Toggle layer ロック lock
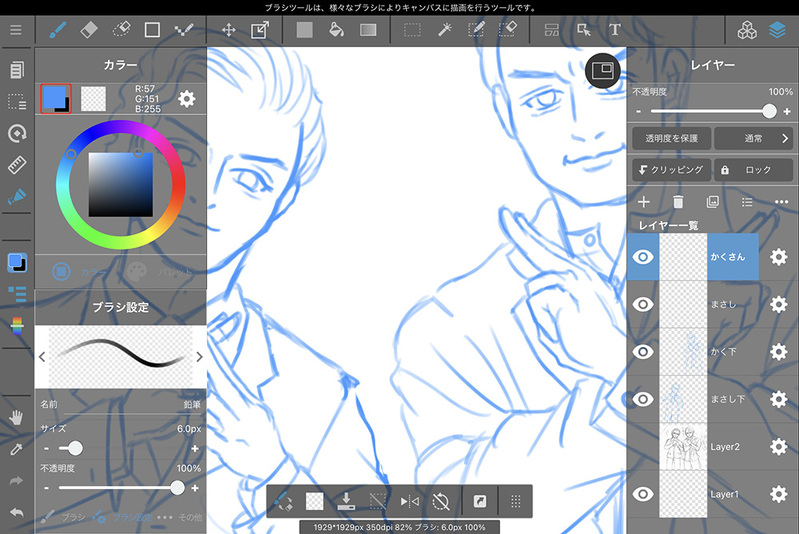This screenshot has height=534, width=799. 754,170
